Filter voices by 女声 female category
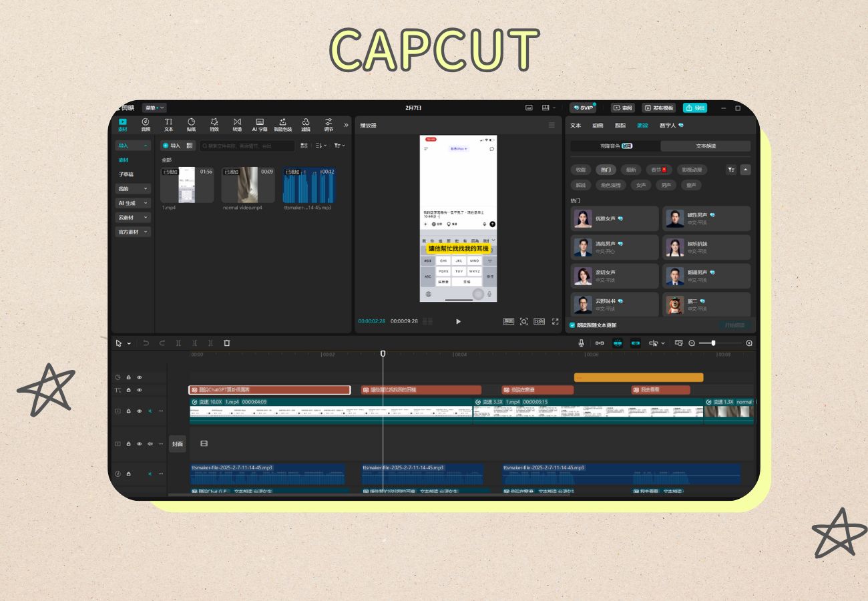The height and width of the screenshot is (601, 868). pos(641,185)
